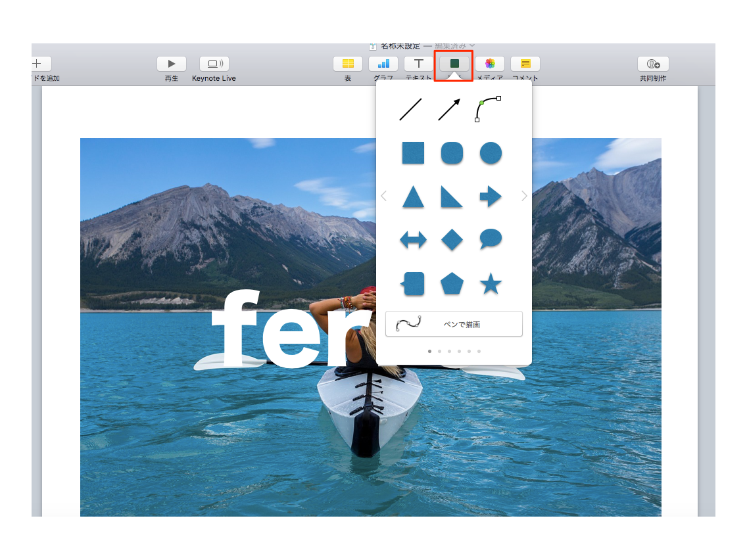The height and width of the screenshot is (560, 747).
Task: Open the document title dropdown arrow
Action: pyautogui.click(x=472, y=46)
